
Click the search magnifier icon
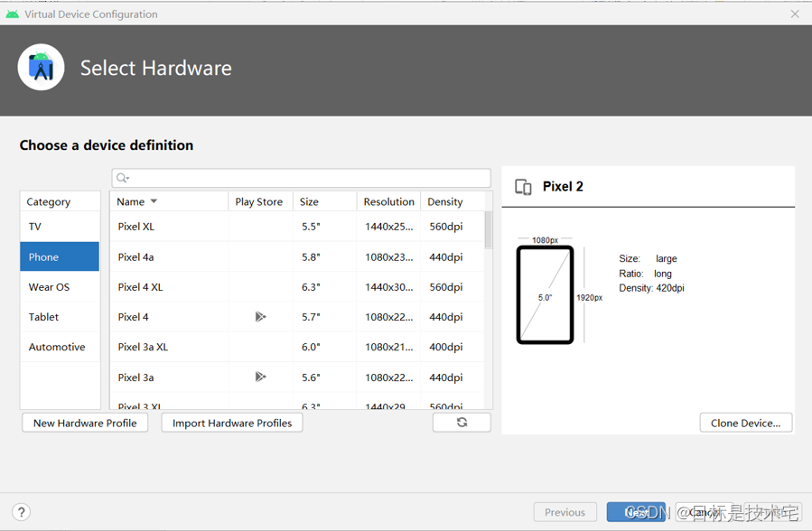pos(123,178)
